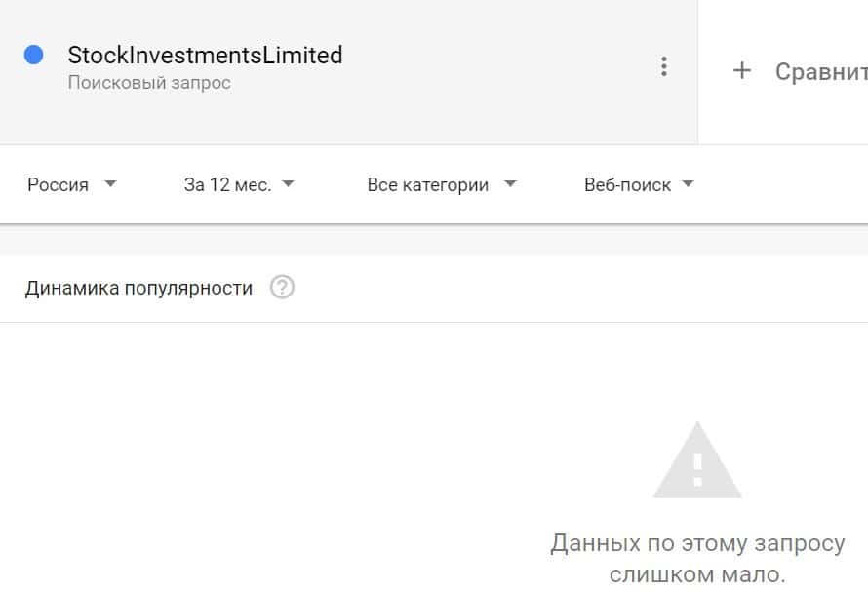
Task: Click the plus icon to add comparison
Action: pyautogui.click(x=742, y=70)
